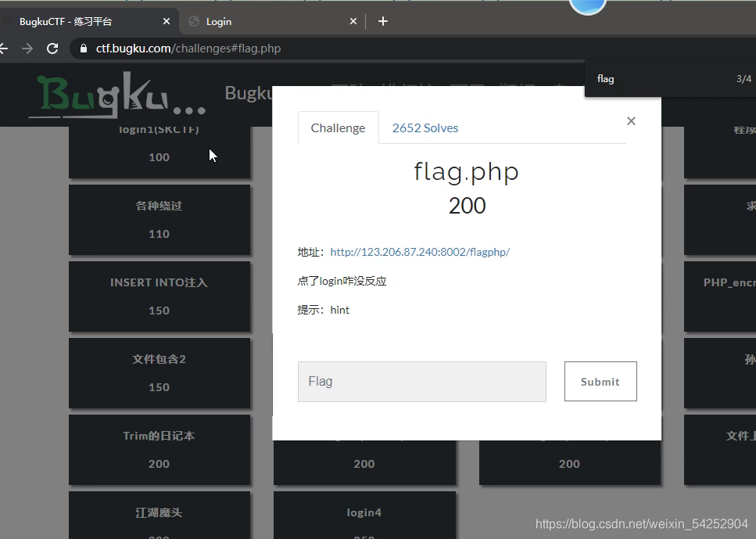Image resolution: width=756 pixels, height=539 pixels.
Task: Click the Bugku logo
Action: [117, 95]
